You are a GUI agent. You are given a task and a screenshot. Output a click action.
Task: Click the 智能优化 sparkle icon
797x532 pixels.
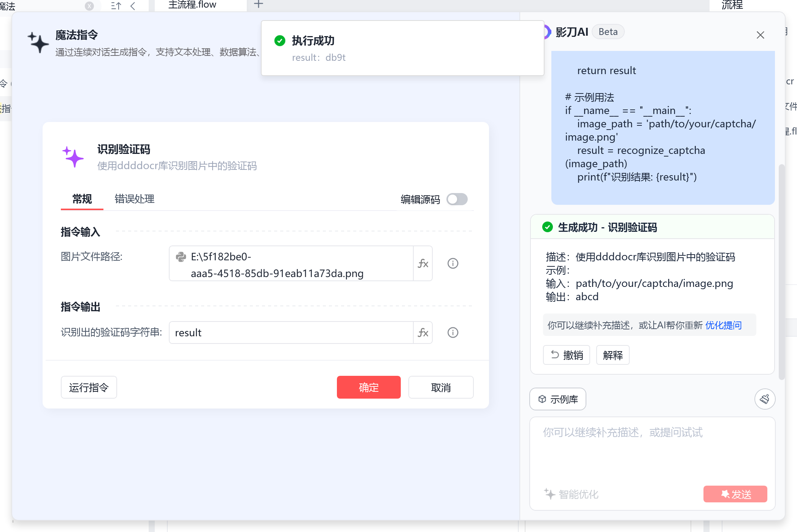click(549, 494)
